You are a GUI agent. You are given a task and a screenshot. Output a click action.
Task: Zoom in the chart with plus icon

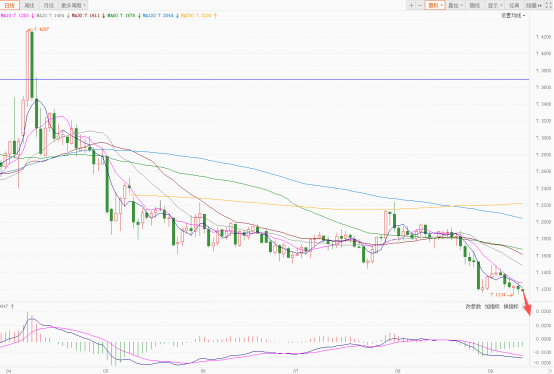[x=411, y=5]
